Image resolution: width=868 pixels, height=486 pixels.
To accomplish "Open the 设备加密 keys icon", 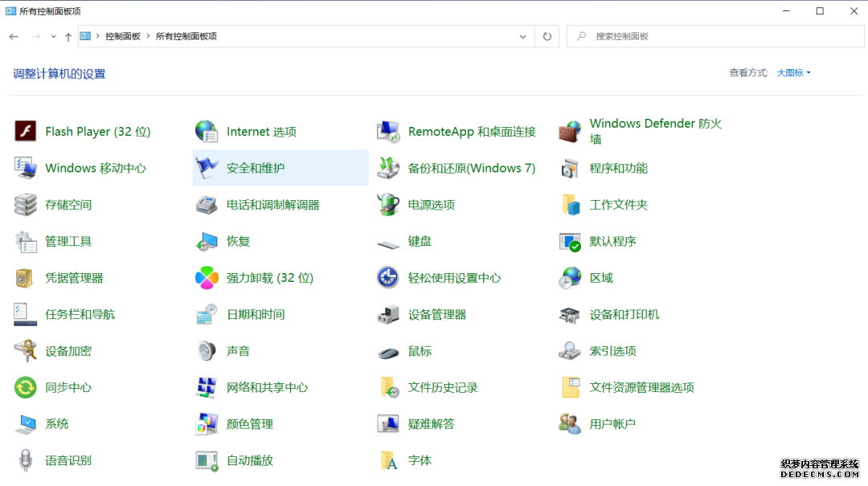I will click(26, 350).
